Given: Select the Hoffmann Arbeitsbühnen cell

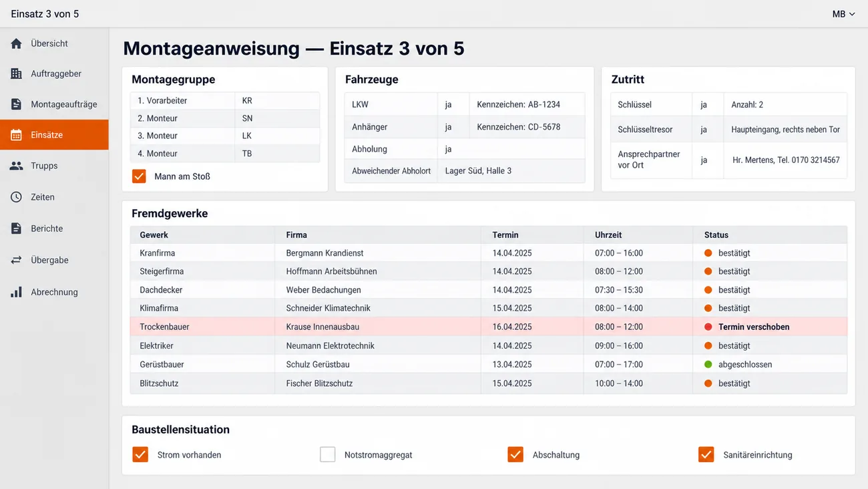Looking at the screenshot, I should coord(378,271).
